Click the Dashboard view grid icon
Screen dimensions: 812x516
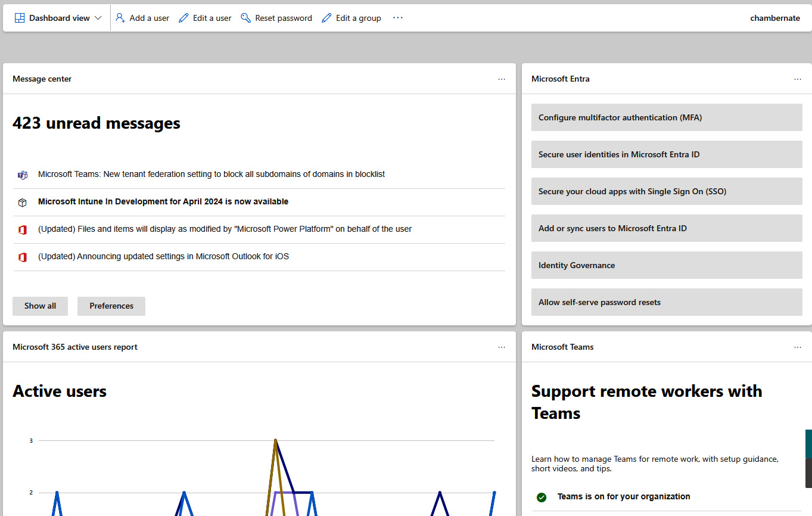(20, 18)
